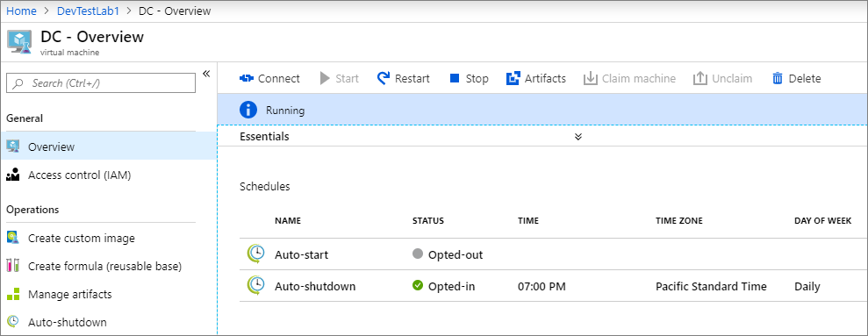868x336 pixels.
Task: Click the Connect toolbar icon
Action: [x=246, y=79]
